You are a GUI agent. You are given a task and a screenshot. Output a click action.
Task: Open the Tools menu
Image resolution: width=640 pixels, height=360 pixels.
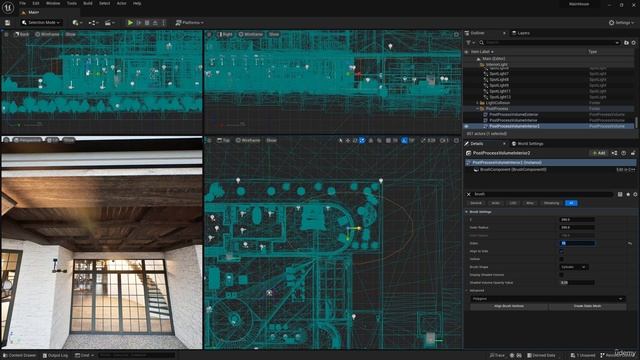pyautogui.click(x=72, y=3)
